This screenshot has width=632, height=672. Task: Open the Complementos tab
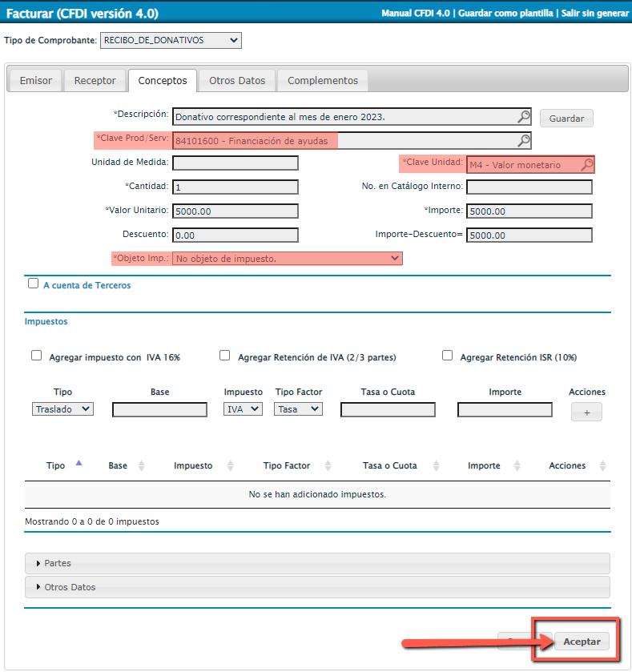[x=323, y=81]
